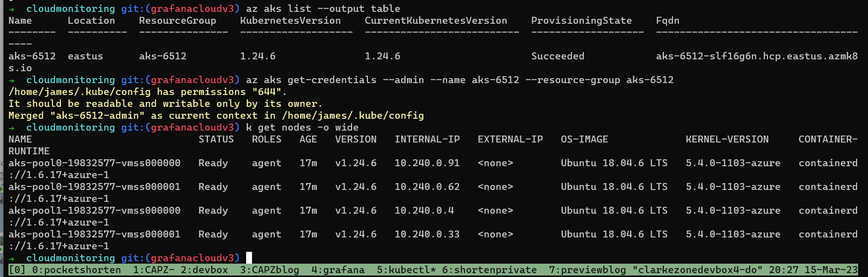Click the INTERNAL-IP value 10.240.0.91

click(427, 163)
